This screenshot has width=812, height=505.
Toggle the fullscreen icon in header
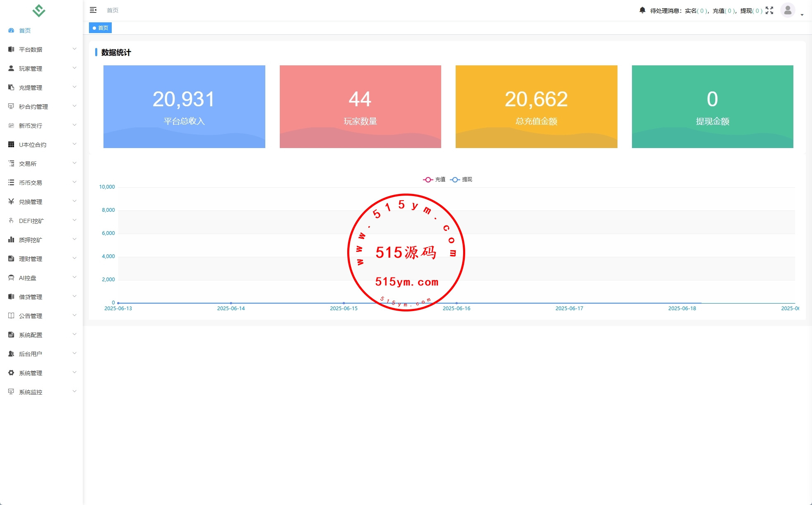point(769,10)
